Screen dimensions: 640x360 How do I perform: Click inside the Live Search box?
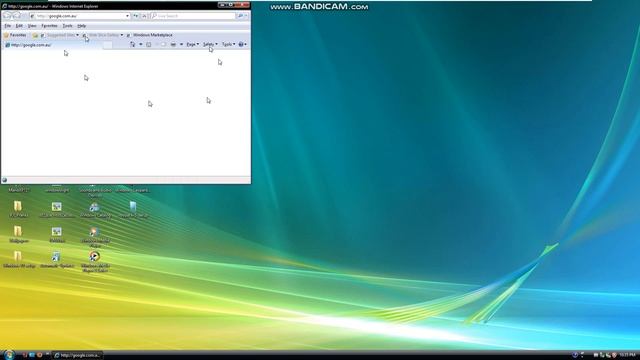tap(193, 16)
